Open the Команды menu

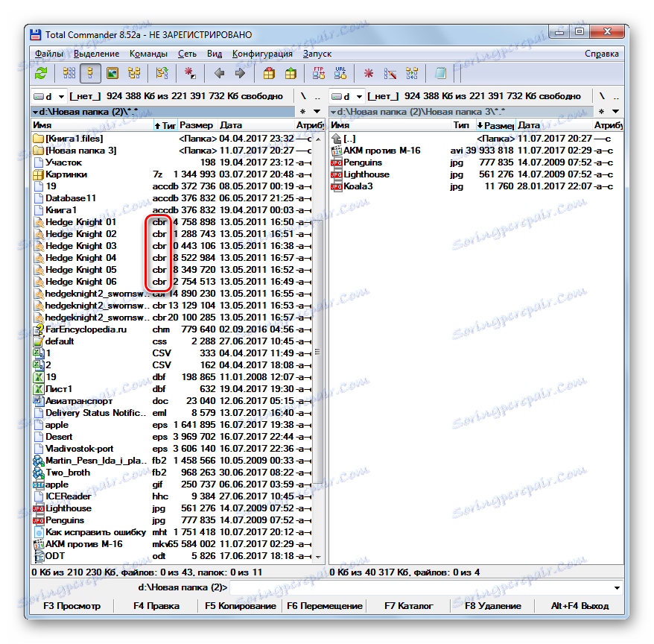tap(148, 54)
